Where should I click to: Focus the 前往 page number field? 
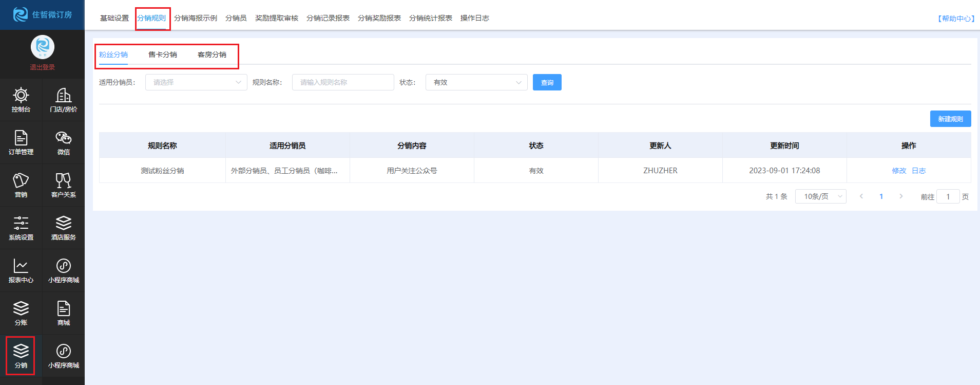(x=948, y=196)
